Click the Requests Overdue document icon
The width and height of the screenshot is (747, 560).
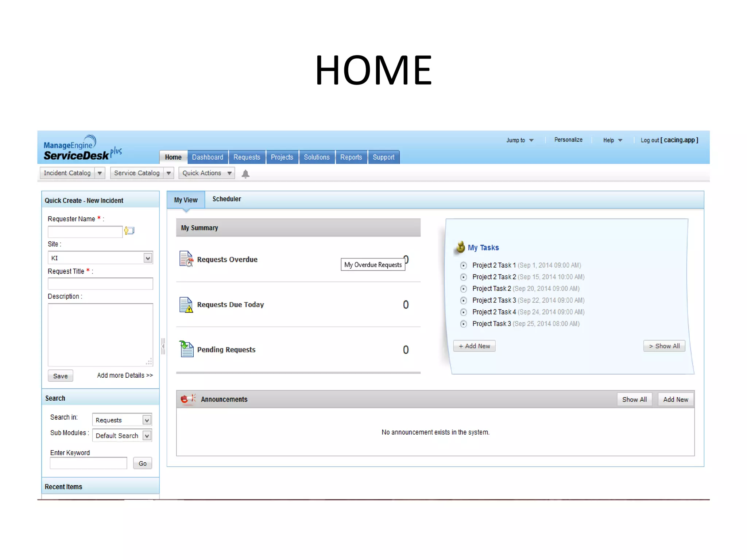point(186,259)
